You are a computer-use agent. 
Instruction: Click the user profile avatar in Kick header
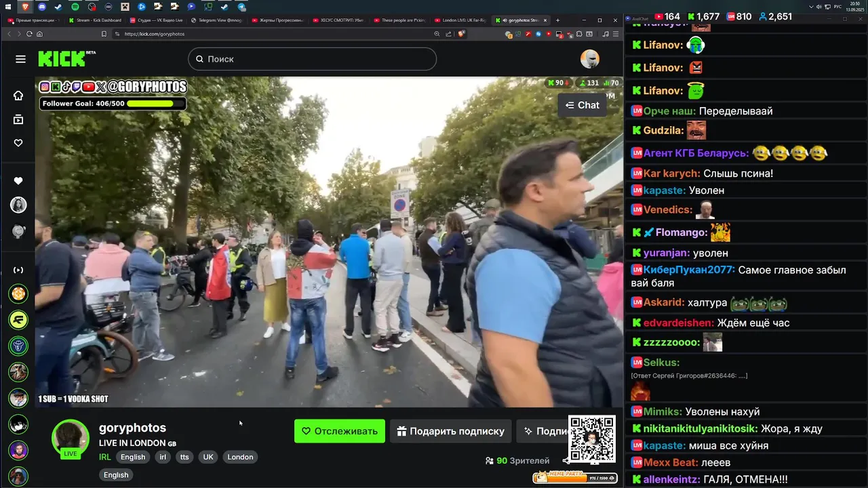(590, 59)
